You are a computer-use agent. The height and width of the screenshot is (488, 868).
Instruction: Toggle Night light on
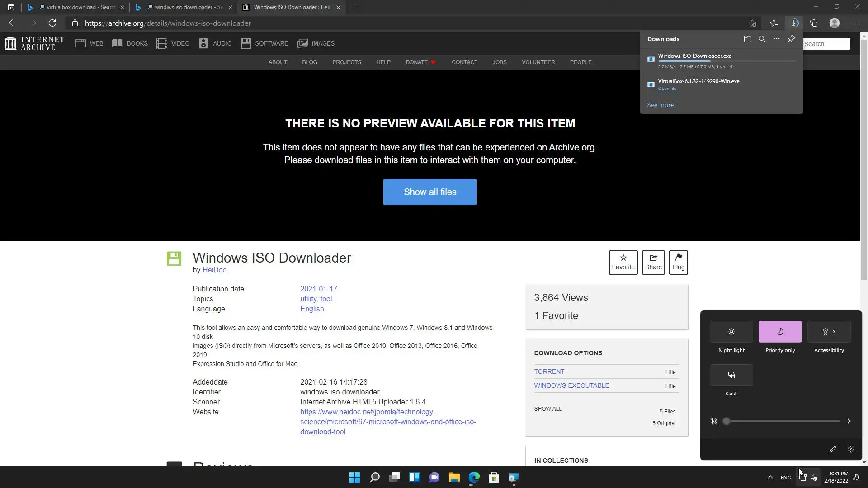tap(731, 332)
